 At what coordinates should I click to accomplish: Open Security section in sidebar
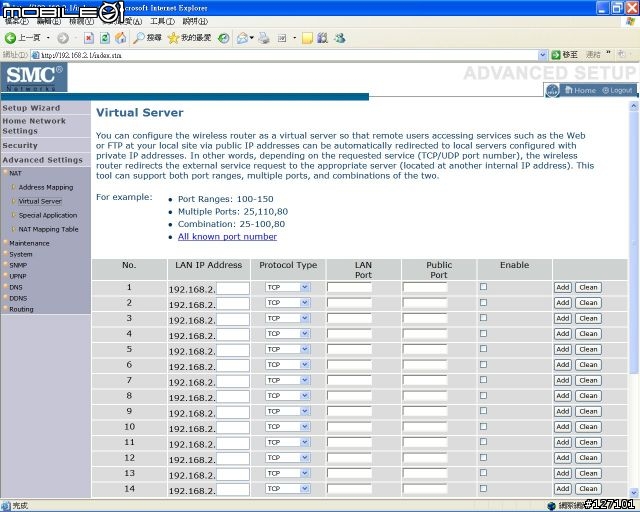coord(20,146)
